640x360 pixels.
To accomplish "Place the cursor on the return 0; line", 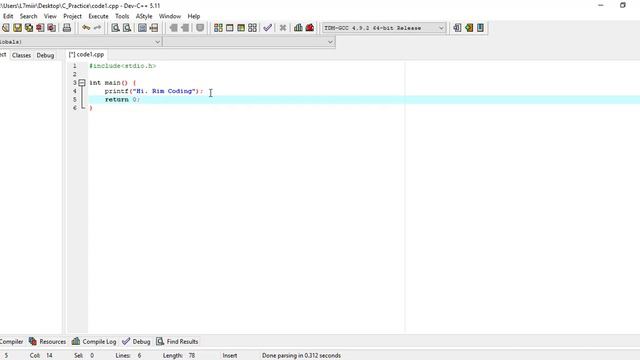I will (122, 100).
